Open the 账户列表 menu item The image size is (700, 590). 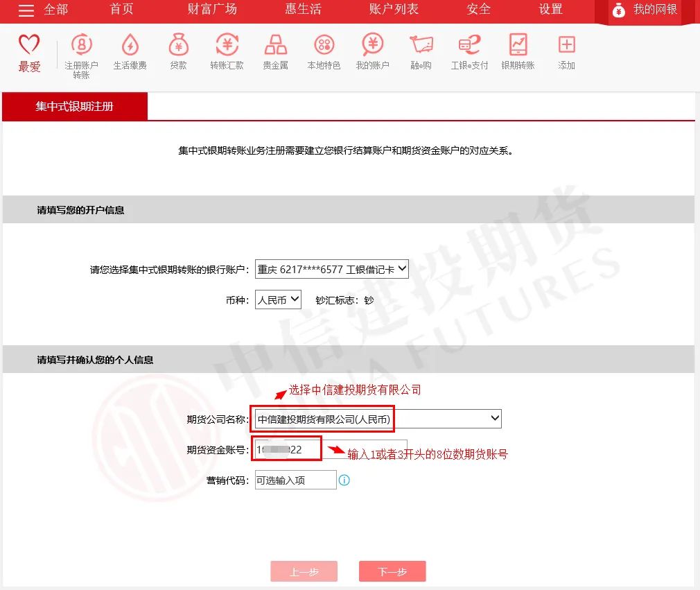click(393, 9)
